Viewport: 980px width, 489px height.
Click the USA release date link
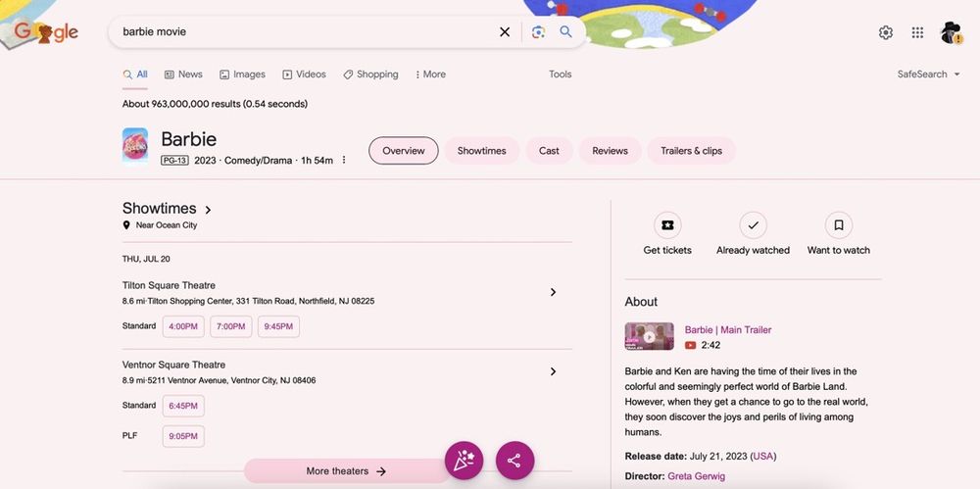coord(763,456)
